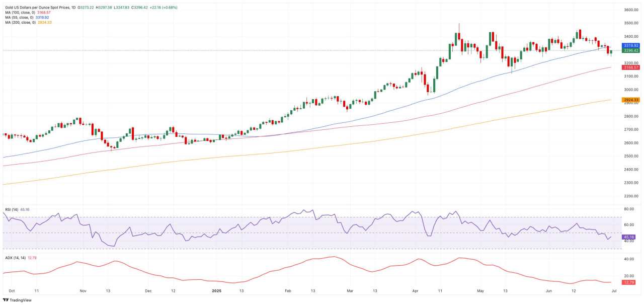Select the MA 55 indicator legend
Viewport: 644px width, 305px height.
pyautogui.click(x=25, y=17)
